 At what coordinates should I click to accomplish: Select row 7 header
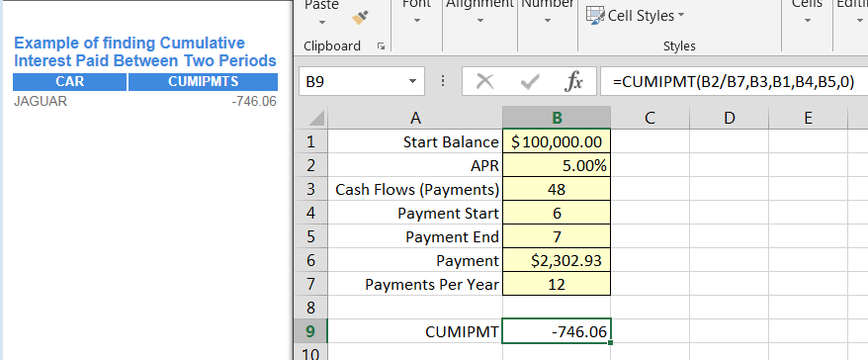310,284
